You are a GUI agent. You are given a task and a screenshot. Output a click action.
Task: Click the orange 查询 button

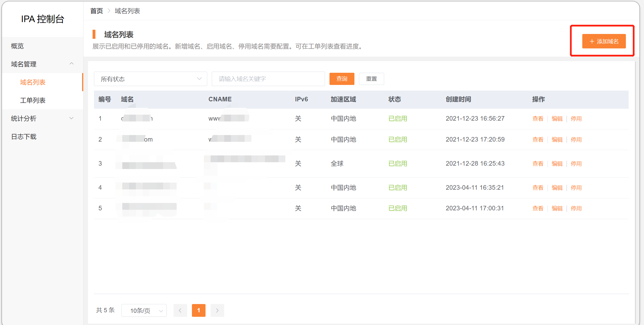(342, 79)
